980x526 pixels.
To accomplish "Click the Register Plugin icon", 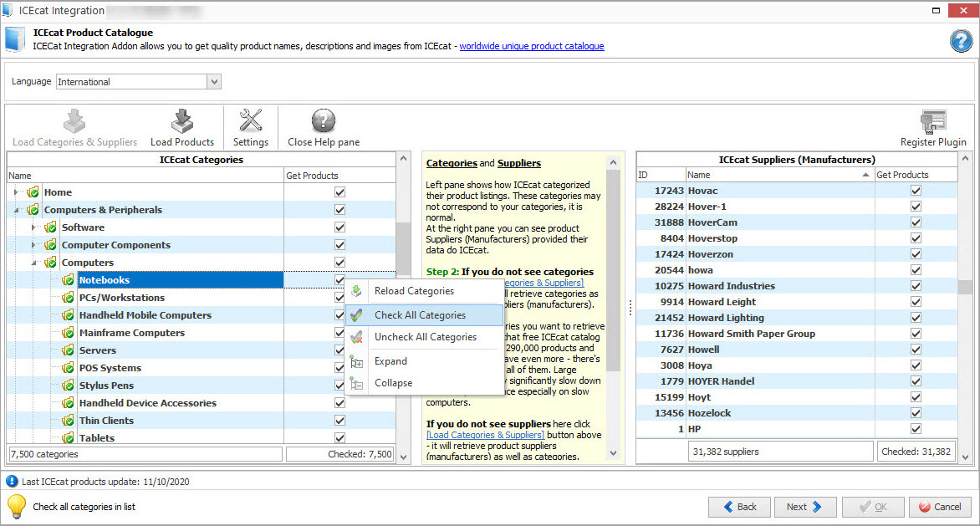I will pyautogui.click(x=933, y=122).
